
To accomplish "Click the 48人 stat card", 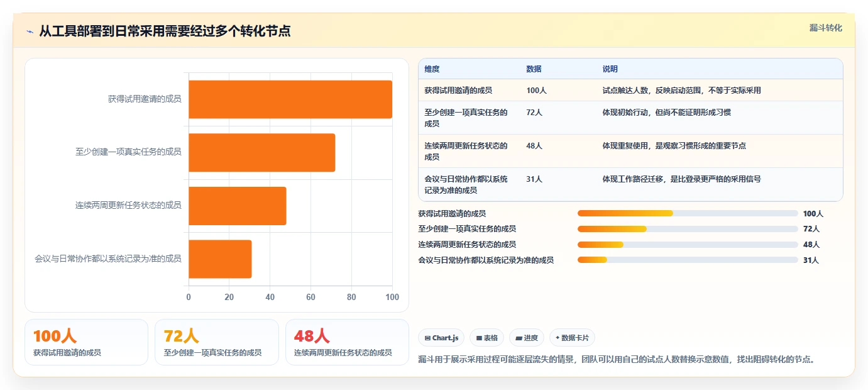I will point(347,342).
